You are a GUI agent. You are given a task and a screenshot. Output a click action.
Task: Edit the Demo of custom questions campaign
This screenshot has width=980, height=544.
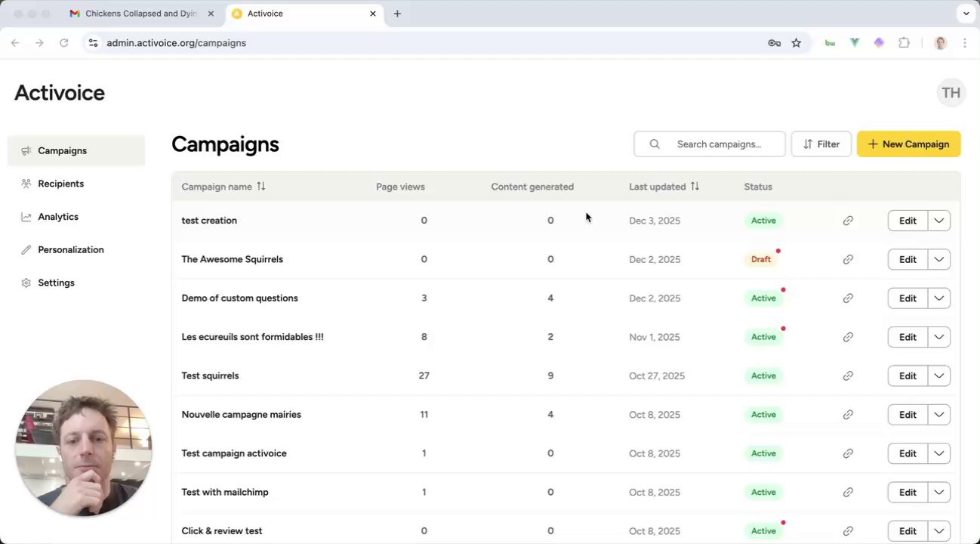click(x=907, y=298)
